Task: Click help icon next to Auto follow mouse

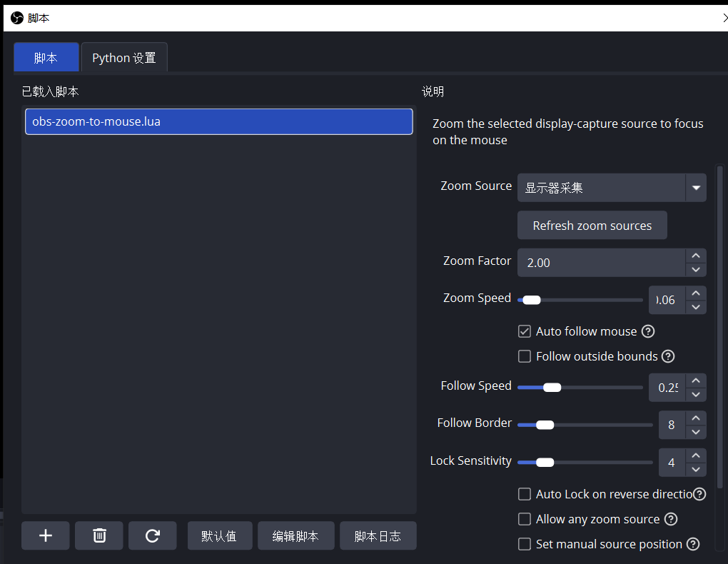Action: click(x=648, y=331)
